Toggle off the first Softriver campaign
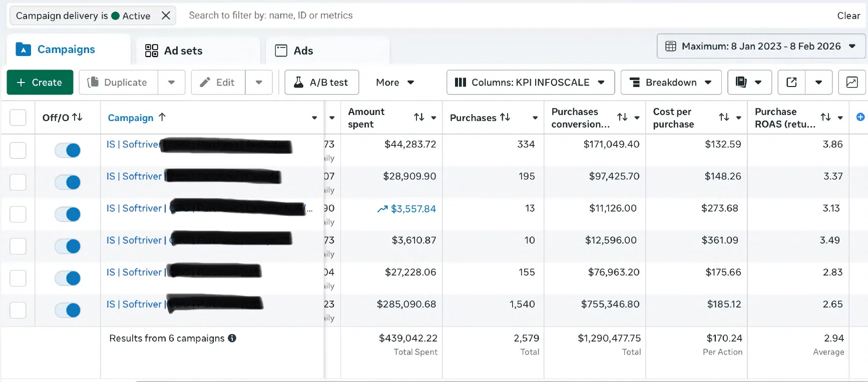This screenshot has height=382, width=868. pyautogui.click(x=68, y=150)
